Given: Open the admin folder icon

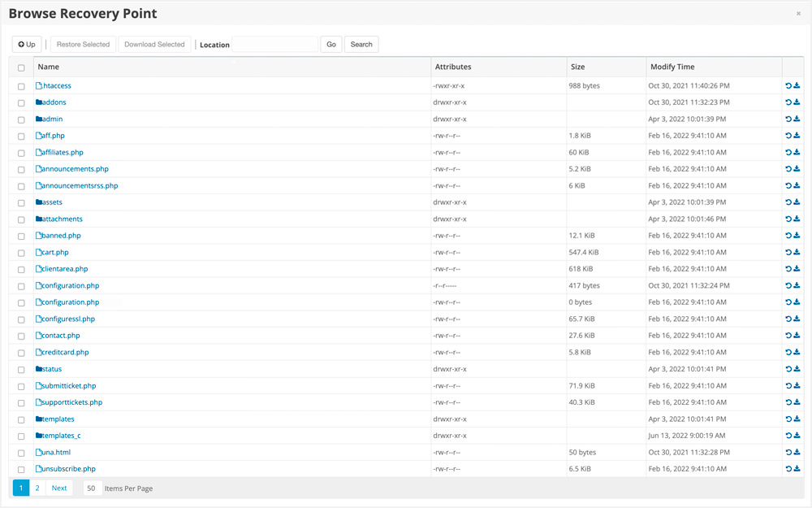Looking at the screenshot, I should [39, 119].
